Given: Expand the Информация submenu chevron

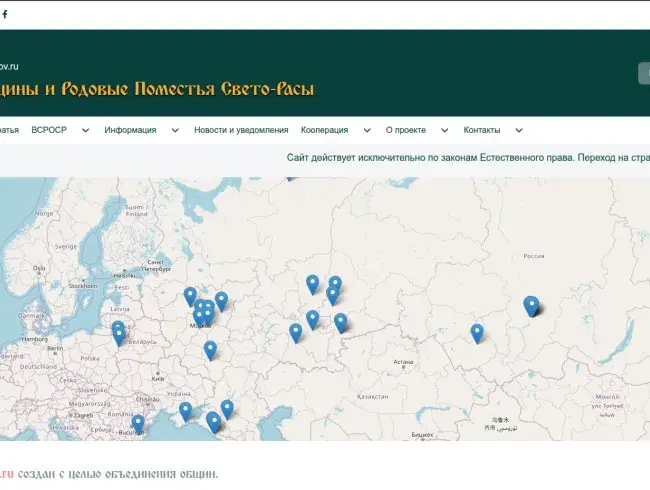Looking at the screenshot, I should pos(175,130).
